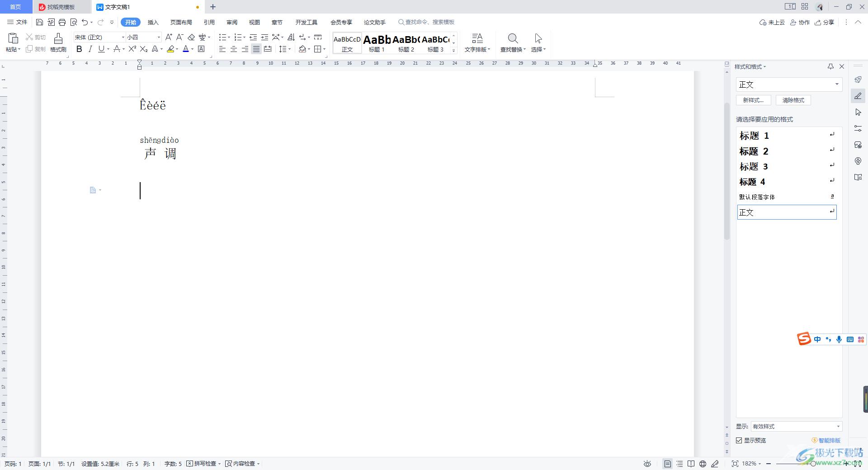Click the 智能排版 link

pos(826,440)
